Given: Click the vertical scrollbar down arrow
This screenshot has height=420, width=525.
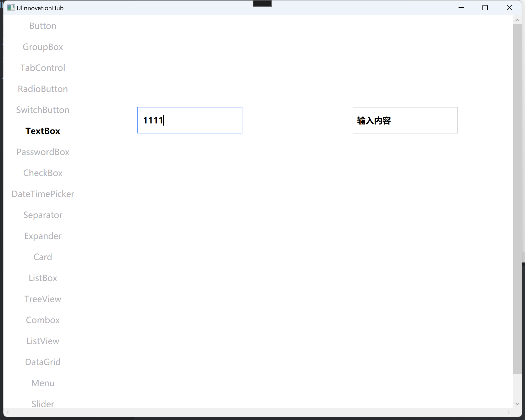Looking at the screenshot, I should point(517,404).
